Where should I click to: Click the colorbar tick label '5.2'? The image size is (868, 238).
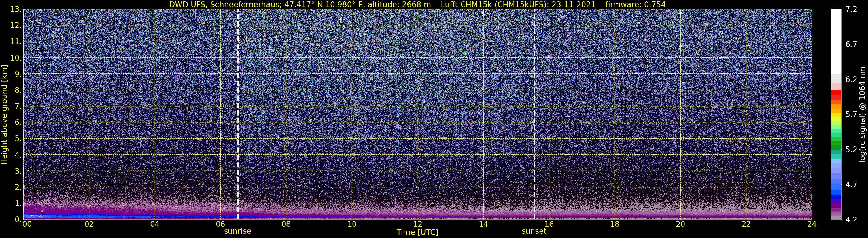(851, 149)
